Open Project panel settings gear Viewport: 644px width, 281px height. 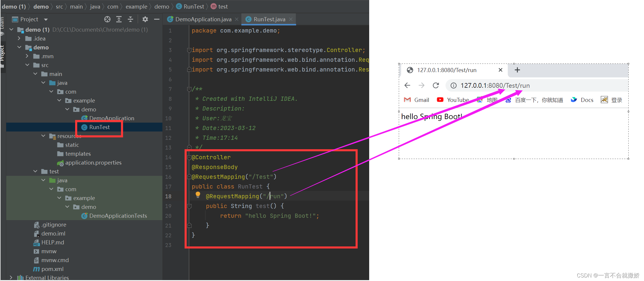(x=145, y=20)
